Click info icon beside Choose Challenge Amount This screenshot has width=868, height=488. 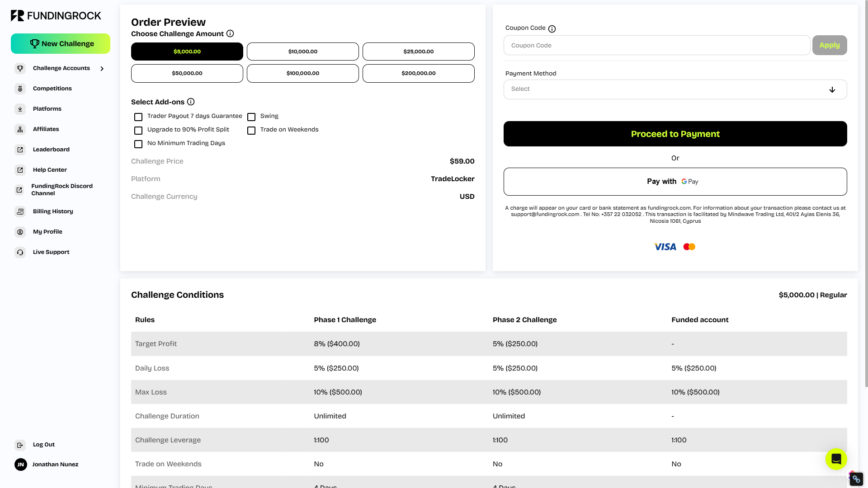(x=230, y=33)
